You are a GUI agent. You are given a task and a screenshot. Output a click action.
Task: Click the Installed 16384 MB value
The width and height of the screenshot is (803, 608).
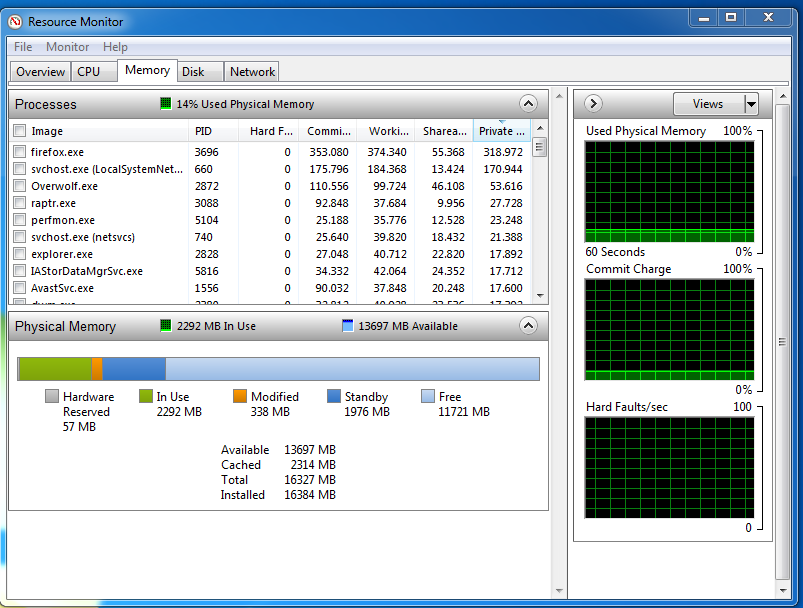(x=310, y=495)
